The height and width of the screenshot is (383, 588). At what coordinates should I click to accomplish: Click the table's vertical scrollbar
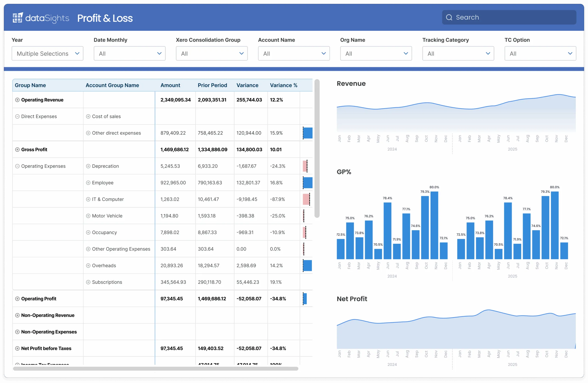pyautogui.click(x=317, y=148)
